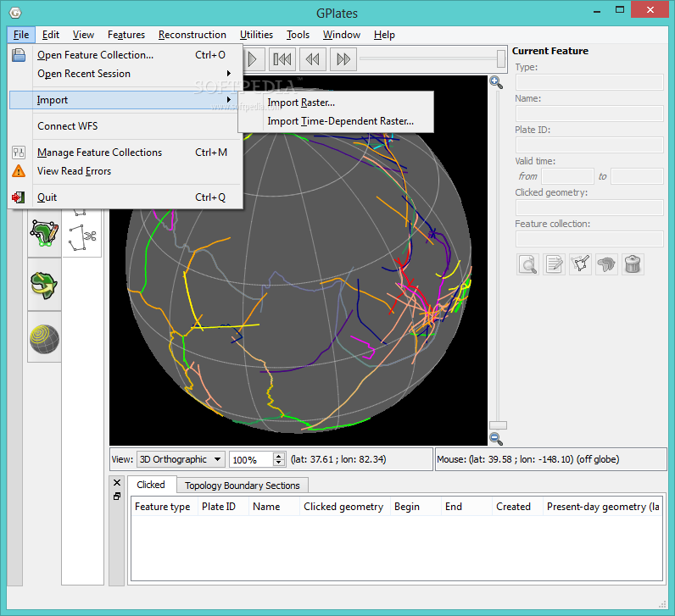The image size is (675, 616).
Task: Click the vertical zoom slider handle
Action: coord(498,425)
